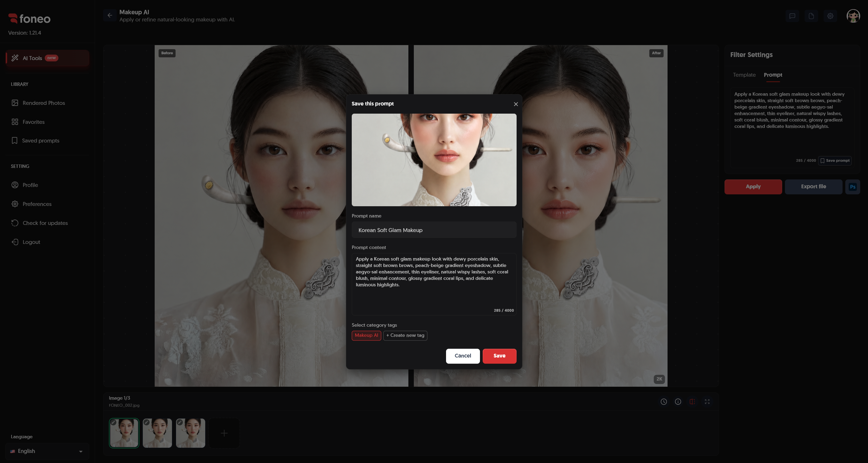Click Cancel in the dialog
Image resolution: width=868 pixels, height=463 pixels.
463,356
